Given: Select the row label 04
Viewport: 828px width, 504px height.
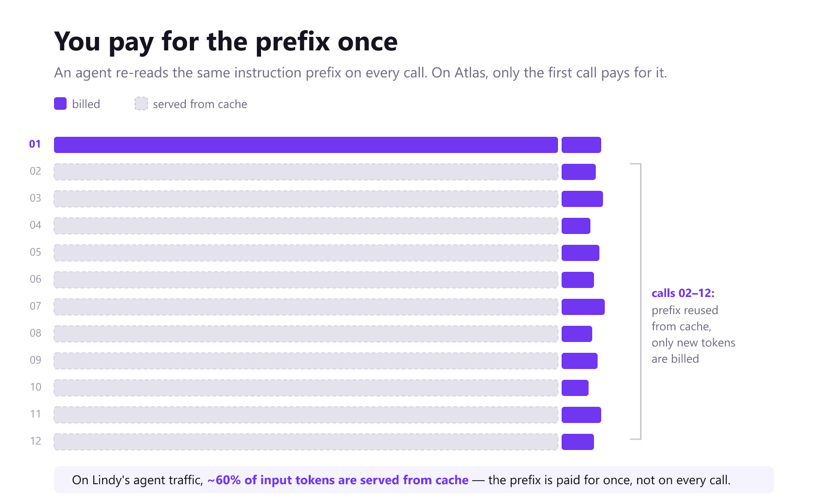Looking at the screenshot, I should 36,225.
